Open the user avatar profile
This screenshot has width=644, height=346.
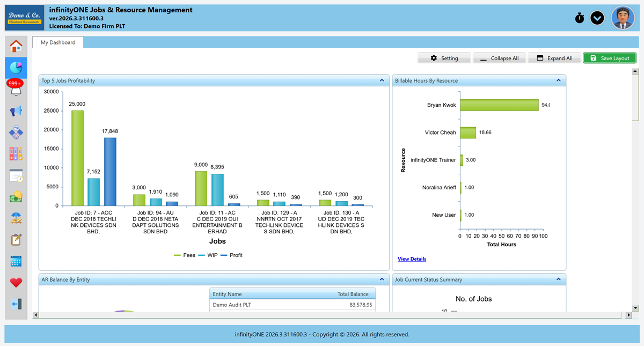tap(623, 18)
